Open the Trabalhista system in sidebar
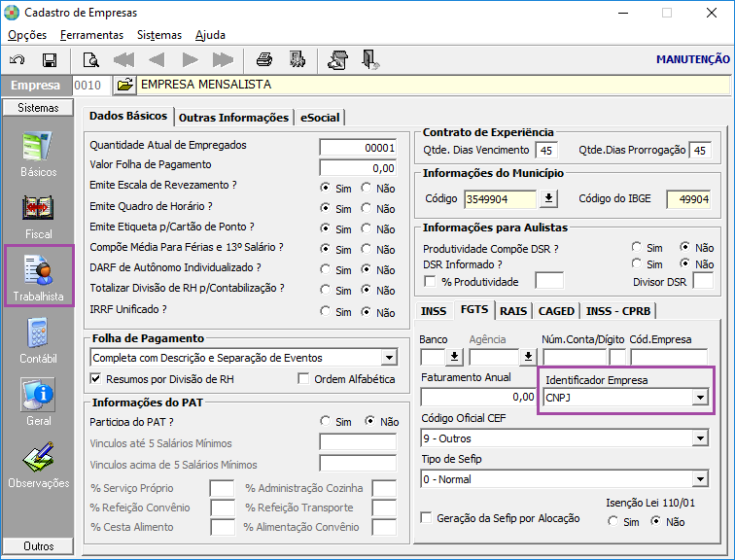The height and width of the screenshot is (560, 735). 39,276
